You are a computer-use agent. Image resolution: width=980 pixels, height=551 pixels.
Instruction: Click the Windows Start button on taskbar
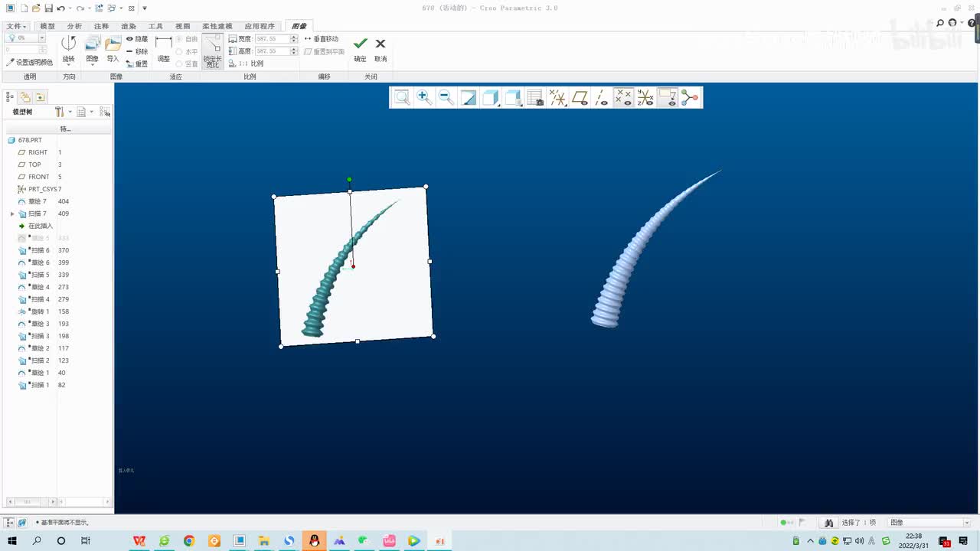(12, 541)
